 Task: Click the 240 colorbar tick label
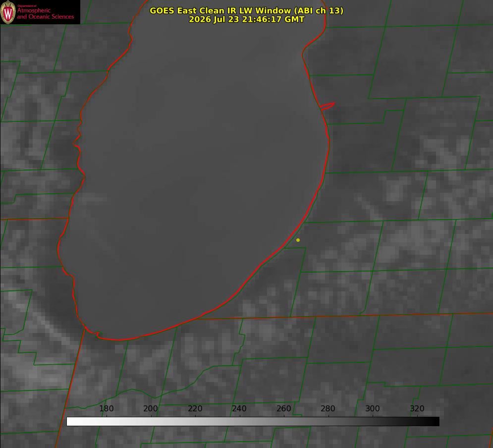[239, 408]
